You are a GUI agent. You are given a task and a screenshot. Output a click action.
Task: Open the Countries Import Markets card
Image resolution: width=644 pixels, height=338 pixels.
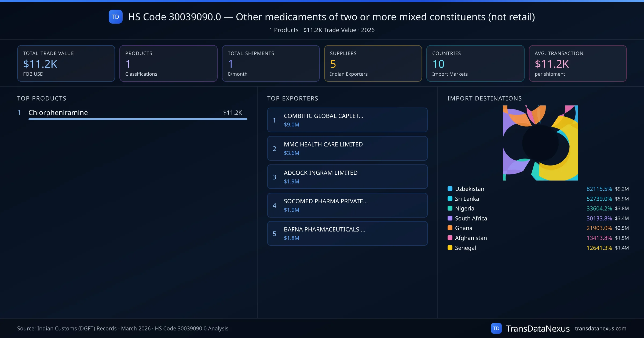pyautogui.click(x=475, y=63)
